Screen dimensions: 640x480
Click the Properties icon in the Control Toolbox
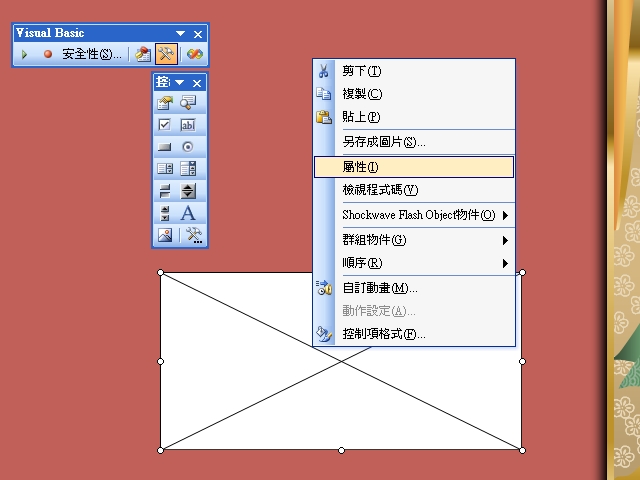click(164, 103)
